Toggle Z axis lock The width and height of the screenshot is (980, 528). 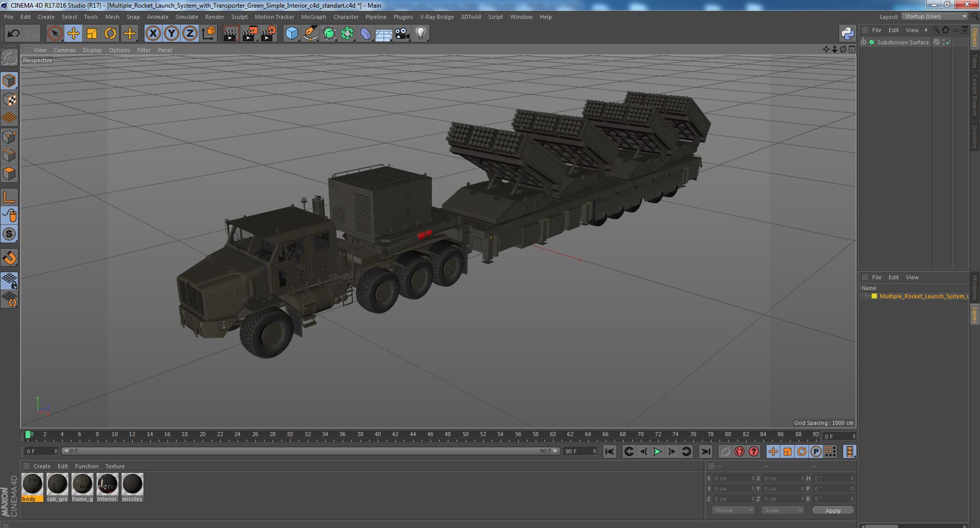[190, 34]
